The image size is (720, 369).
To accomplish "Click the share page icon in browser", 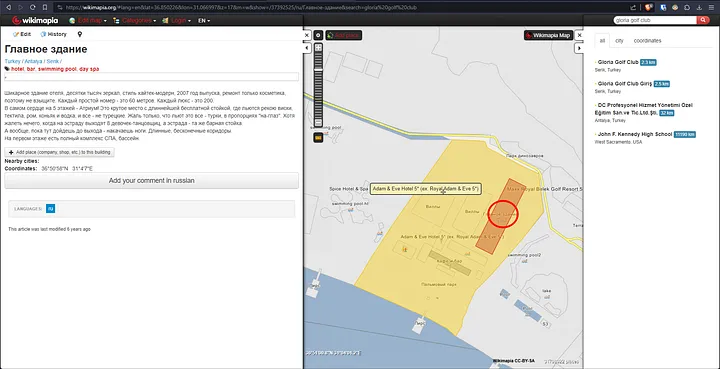I will [634, 7].
